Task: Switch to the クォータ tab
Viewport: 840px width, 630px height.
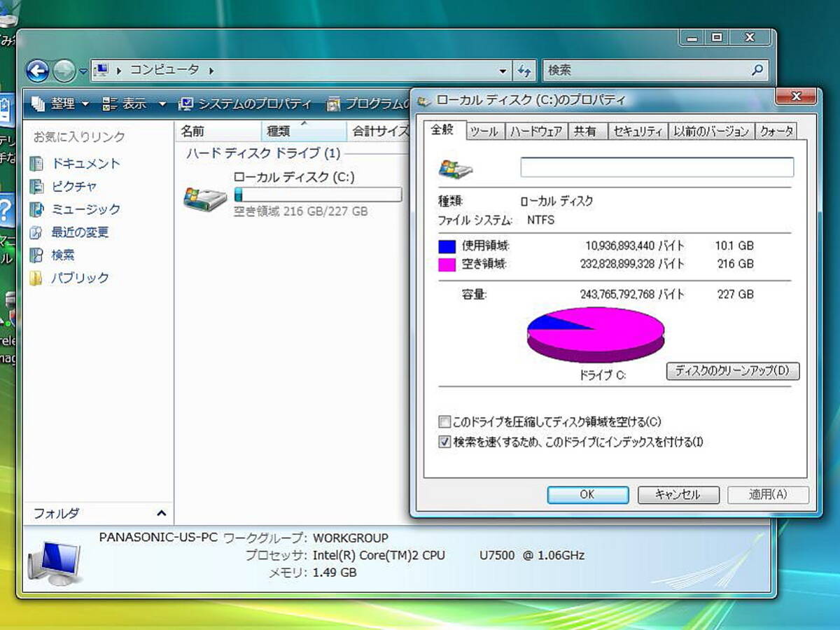Action: pos(776,131)
